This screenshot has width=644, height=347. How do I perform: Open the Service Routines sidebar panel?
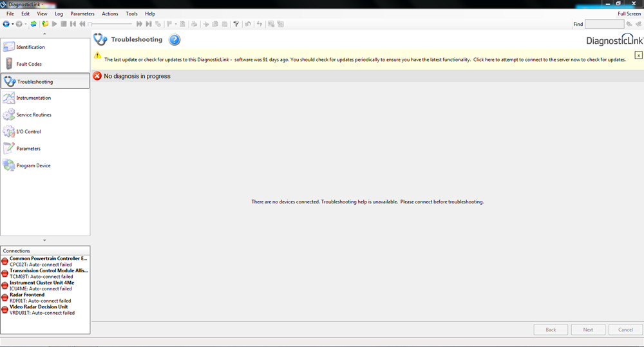click(x=45, y=115)
